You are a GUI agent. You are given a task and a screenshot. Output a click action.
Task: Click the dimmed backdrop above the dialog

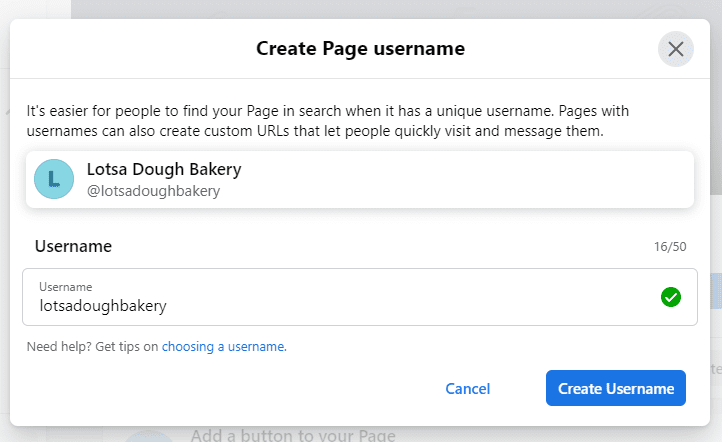pyautogui.click(x=360, y=8)
